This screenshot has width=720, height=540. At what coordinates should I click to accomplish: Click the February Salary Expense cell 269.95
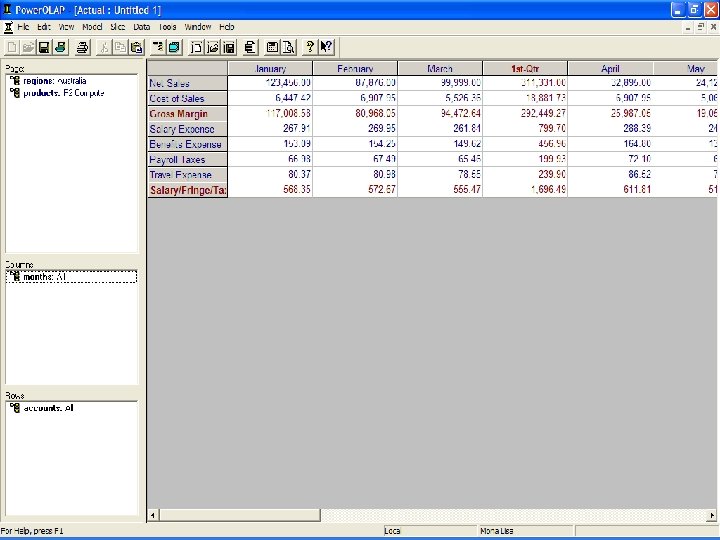tap(355, 128)
